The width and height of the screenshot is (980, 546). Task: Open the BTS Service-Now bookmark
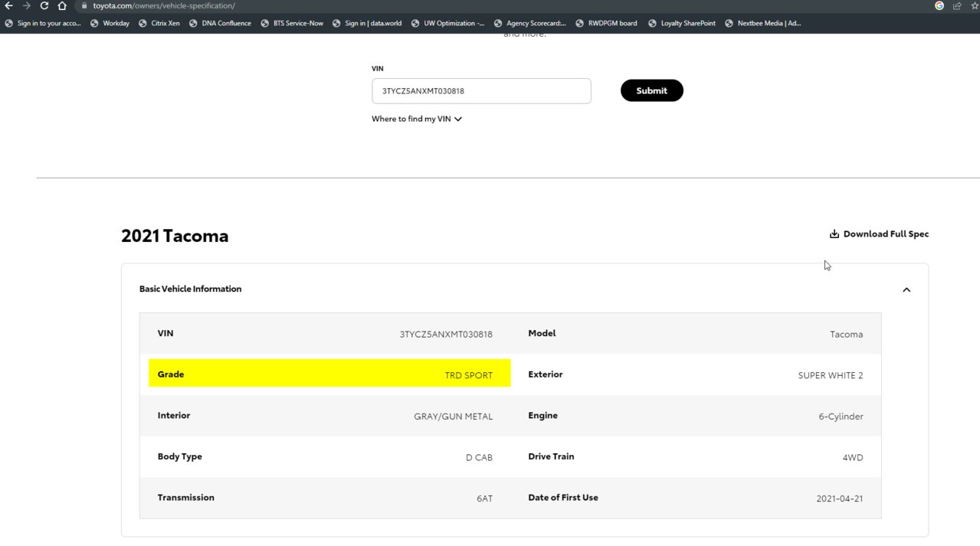tap(292, 23)
